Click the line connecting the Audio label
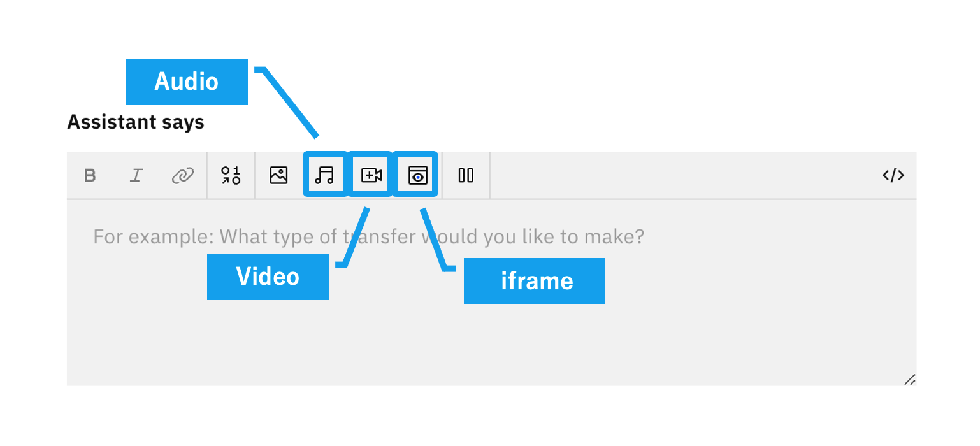This screenshot has width=980, height=446. [291, 102]
